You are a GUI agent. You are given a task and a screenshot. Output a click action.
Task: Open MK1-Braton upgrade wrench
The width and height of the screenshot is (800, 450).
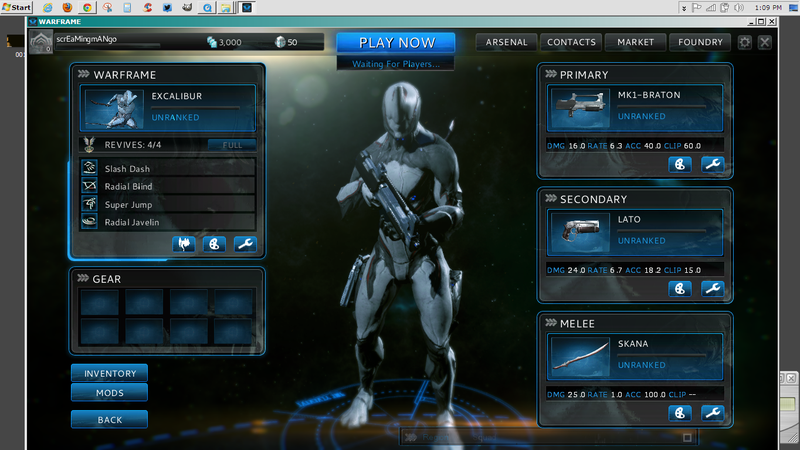click(x=712, y=164)
